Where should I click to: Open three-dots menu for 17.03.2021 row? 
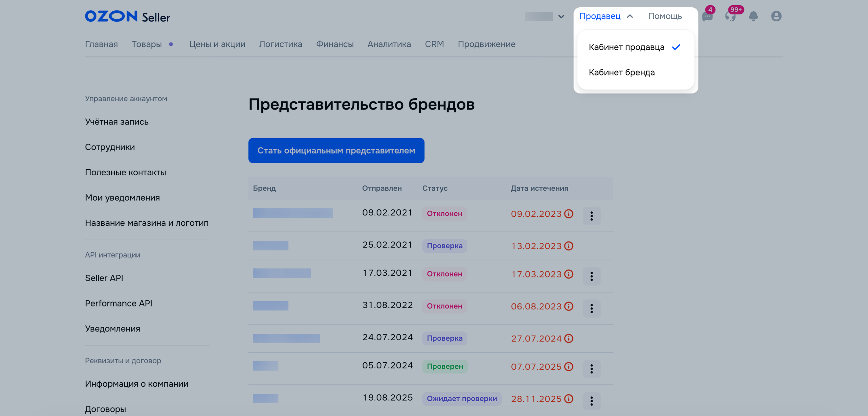tap(591, 276)
